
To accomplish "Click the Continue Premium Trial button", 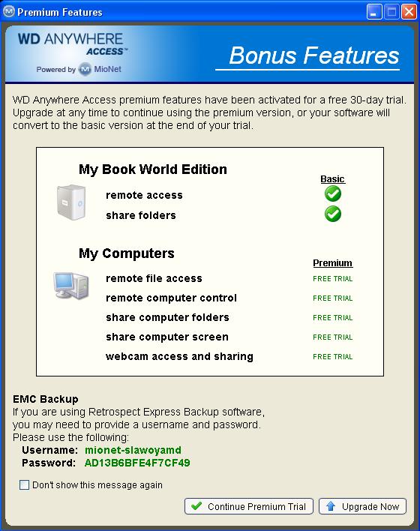I will point(249,506).
